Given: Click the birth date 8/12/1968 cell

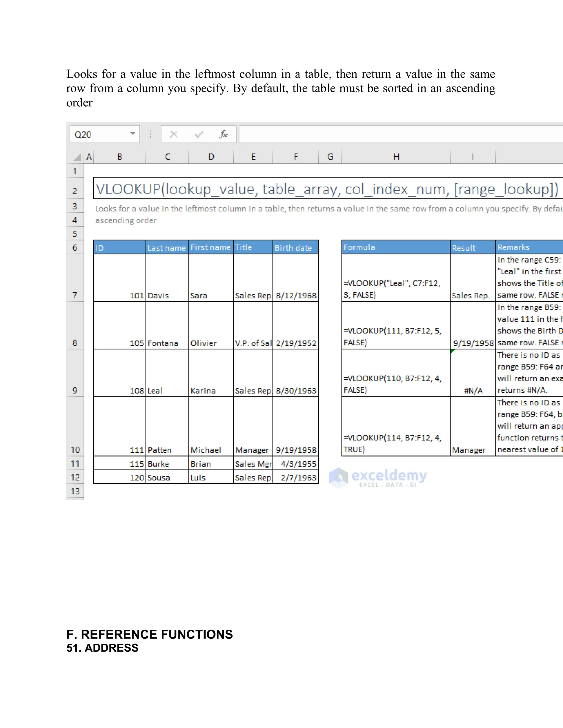Looking at the screenshot, I should click(x=296, y=278).
